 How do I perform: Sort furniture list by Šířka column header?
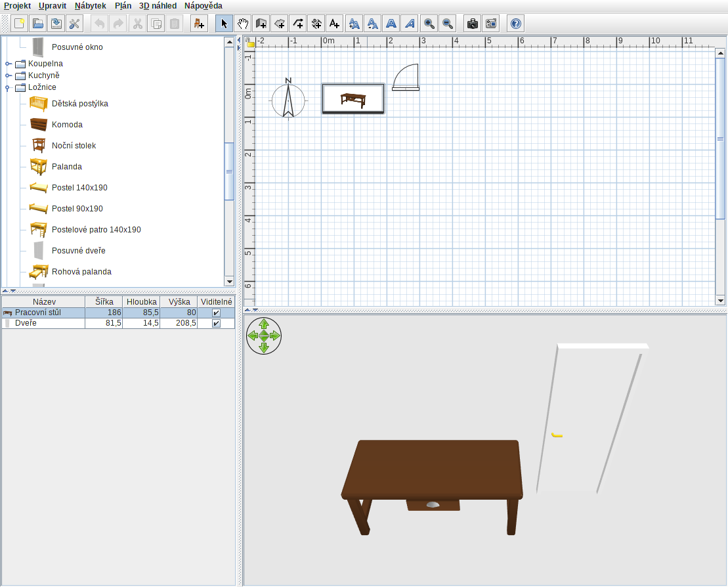click(x=104, y=301)
